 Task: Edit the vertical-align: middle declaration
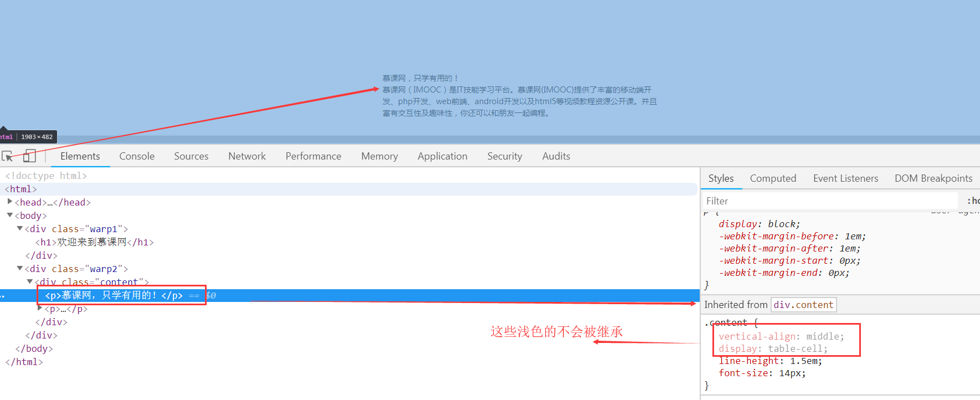coord(782,336)
